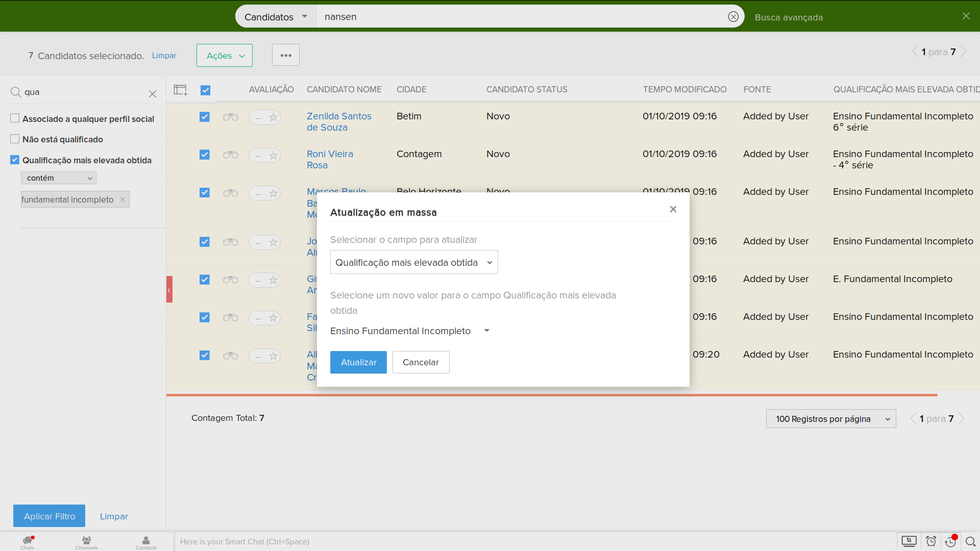Remove the fundamental incompleto filter tag
The height and width of the screenshot is (551, 980).
pyautogui.click(x=122, y=200)
